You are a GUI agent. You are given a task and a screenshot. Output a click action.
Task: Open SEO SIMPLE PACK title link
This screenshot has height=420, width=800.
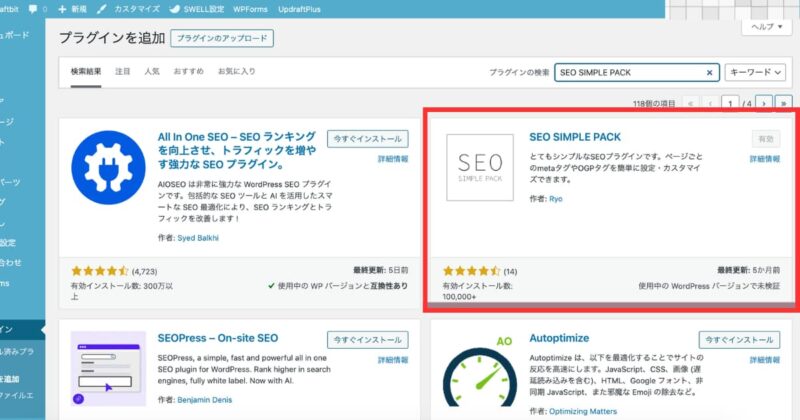575,137
